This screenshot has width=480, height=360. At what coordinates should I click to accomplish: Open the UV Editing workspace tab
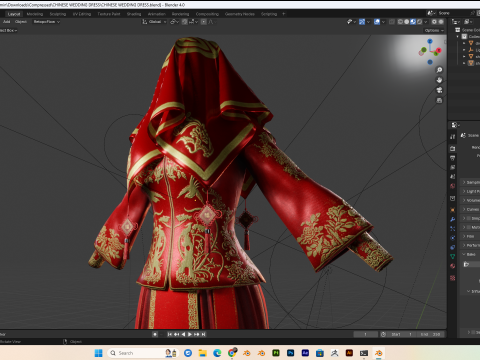(x=82, y=14)
